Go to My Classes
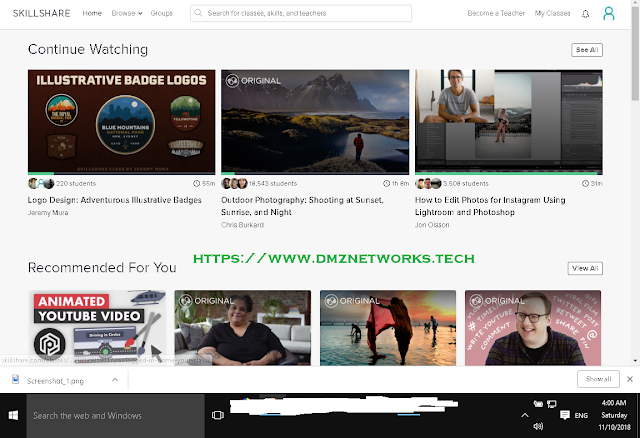640x438 pixels. click(x=552, y=13)
